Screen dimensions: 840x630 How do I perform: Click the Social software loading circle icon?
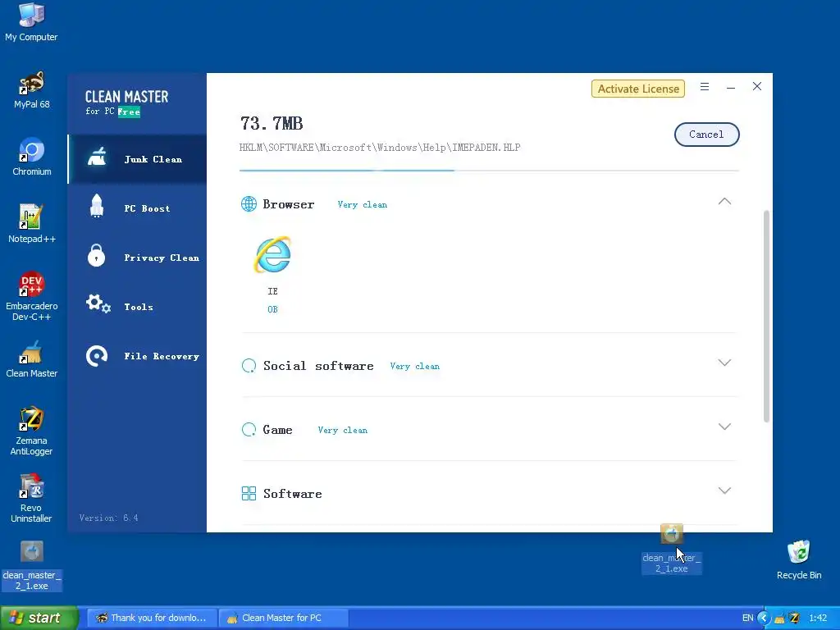(x=249, y=366)
